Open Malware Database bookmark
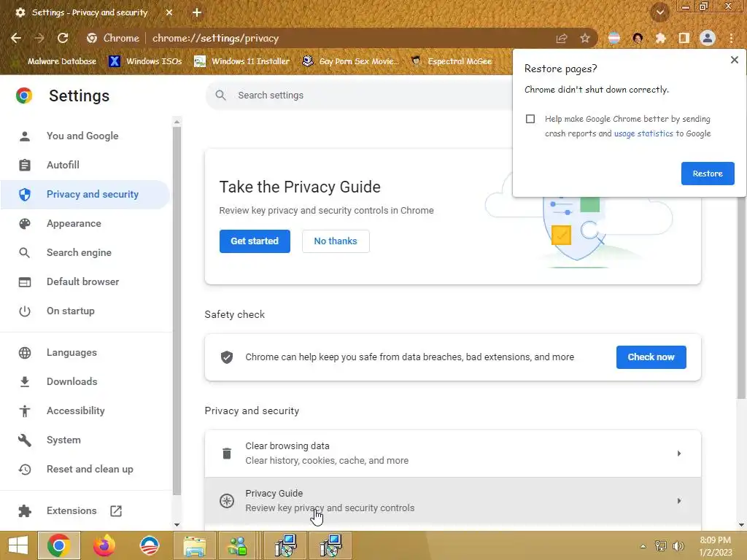This screenshot has height=560, width=747. (x=55, y=61)
